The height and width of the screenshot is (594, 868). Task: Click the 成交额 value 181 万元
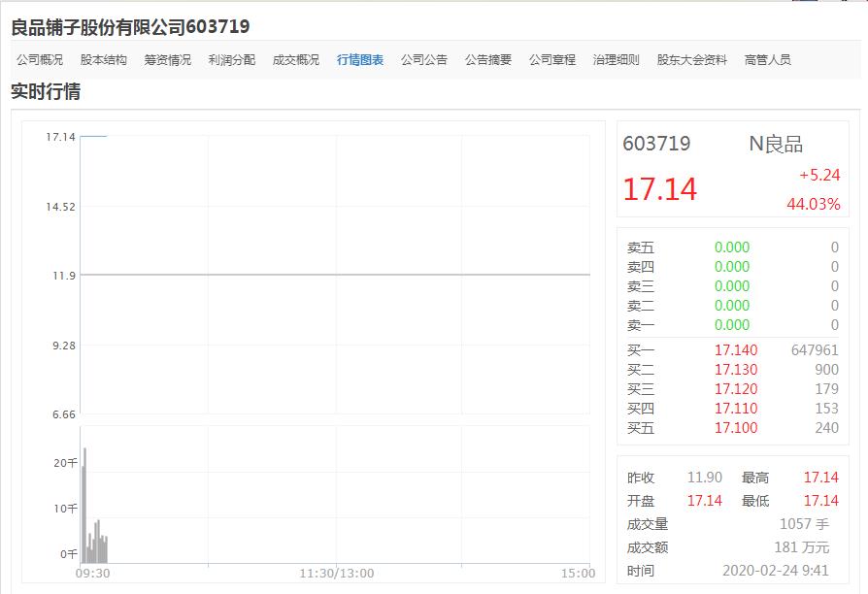tap(802, 547)
